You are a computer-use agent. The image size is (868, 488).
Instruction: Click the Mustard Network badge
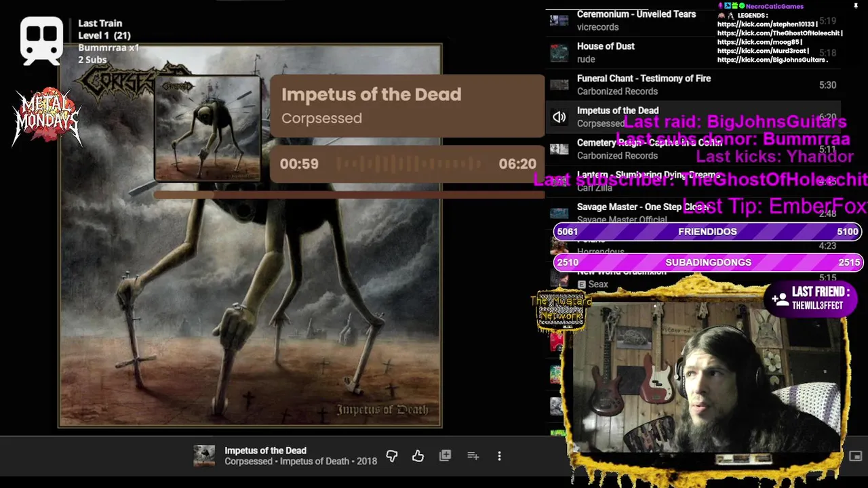(561, 310)
